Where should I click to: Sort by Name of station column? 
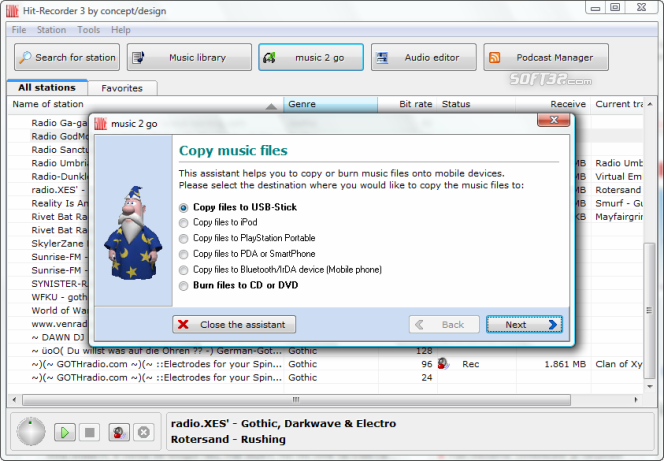[145, 104]
